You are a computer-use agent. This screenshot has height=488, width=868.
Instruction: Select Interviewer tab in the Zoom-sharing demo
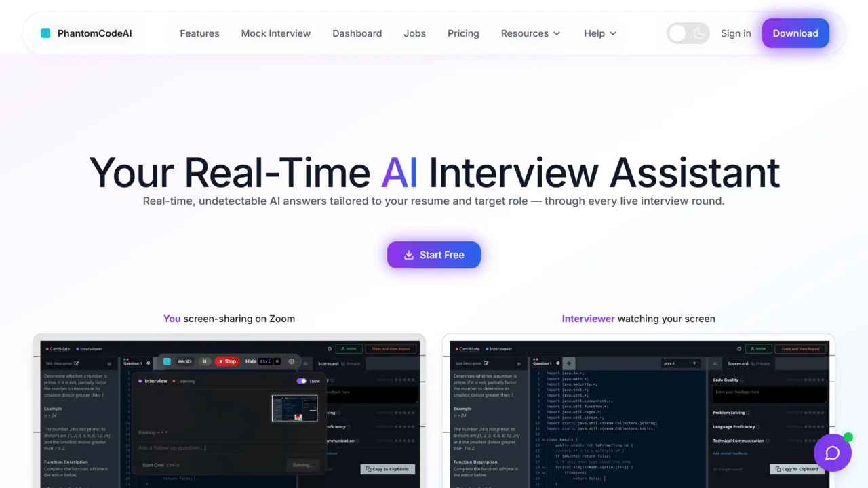click(x=89, y=349)
